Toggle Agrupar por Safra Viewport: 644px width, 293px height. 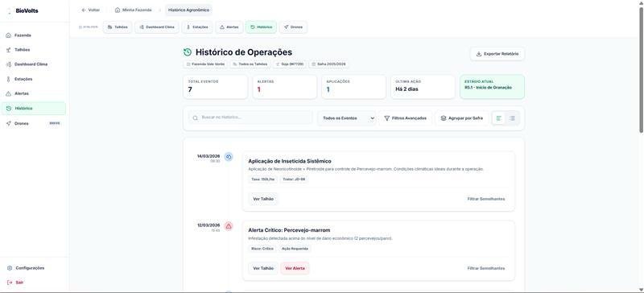[461, 118]
